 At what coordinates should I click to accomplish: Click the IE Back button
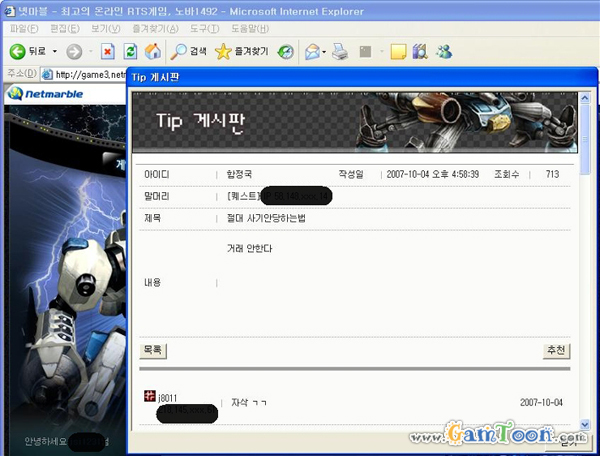click(x=27, y=51)
